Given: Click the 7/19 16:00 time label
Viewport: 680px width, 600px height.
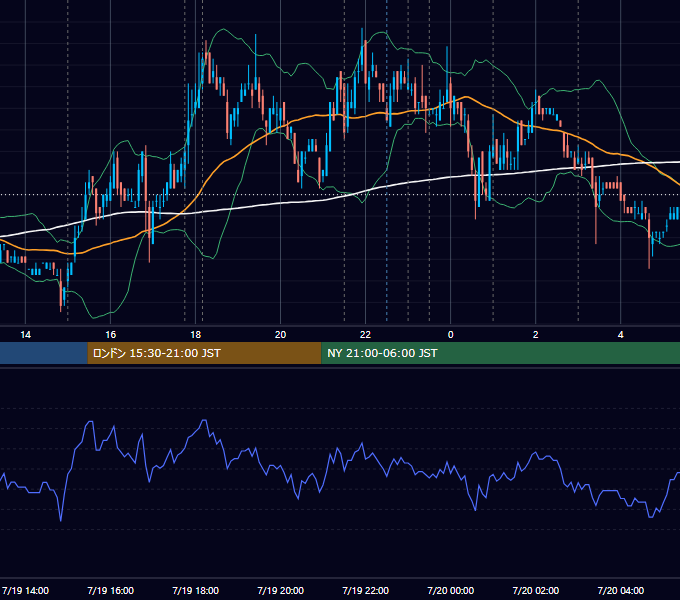Looking at the screenshot, I should click(111, 590).
